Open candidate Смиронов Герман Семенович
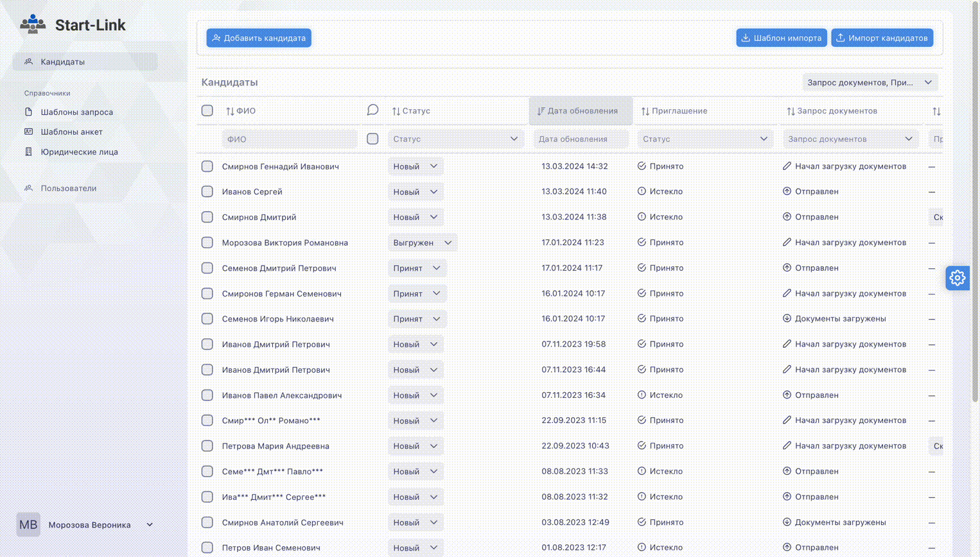Screen dimensions: 980x557 tap(282, 293)
